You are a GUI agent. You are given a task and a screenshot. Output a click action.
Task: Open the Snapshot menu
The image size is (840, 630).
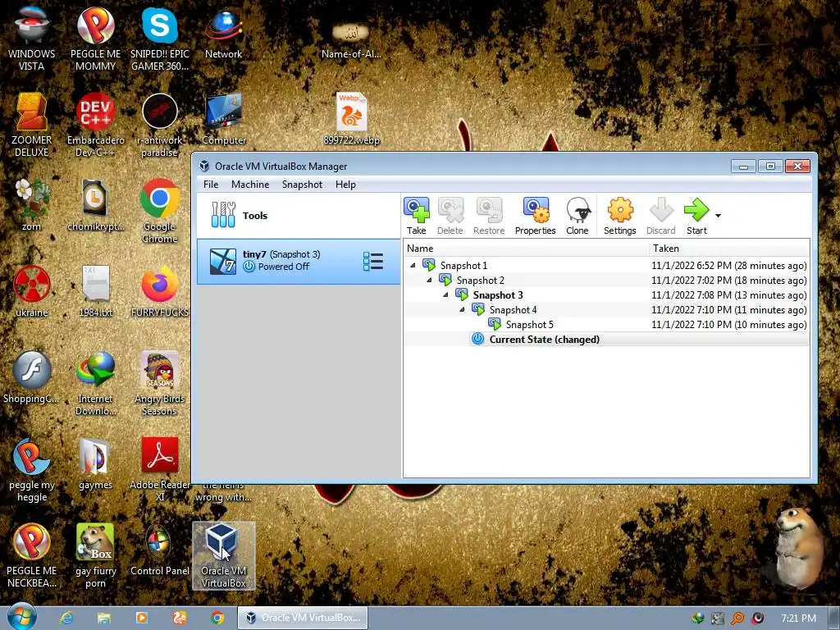302,185
